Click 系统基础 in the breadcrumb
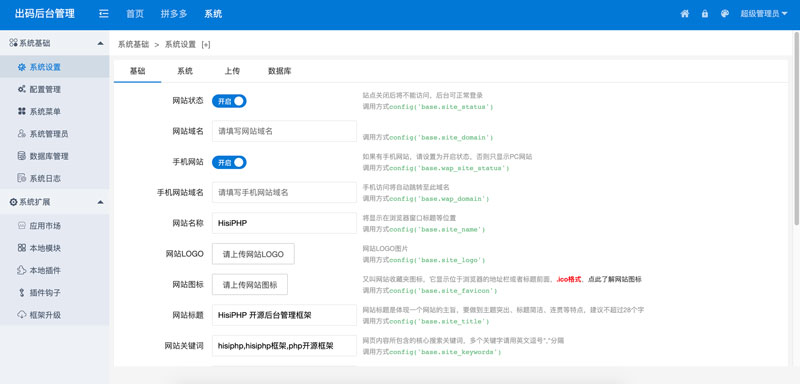The width and height of the screenshot is (800, 384). point(133,44)
